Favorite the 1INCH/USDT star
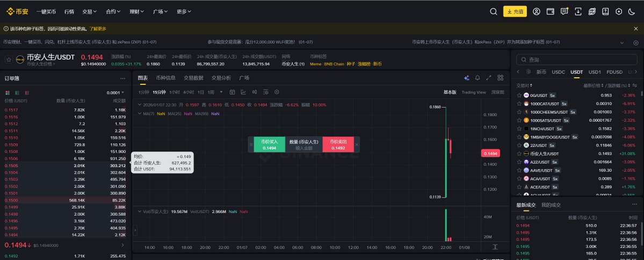Screen dimensions: 644x260 coord(519,128)
